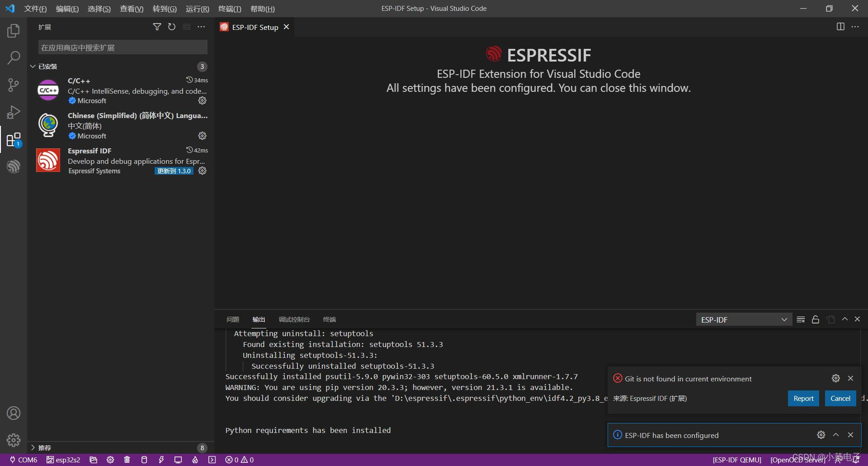Maximize the bottom panel size
Image resolution: width=868 pixels, height=466 pixels.
tap(844, 319)
